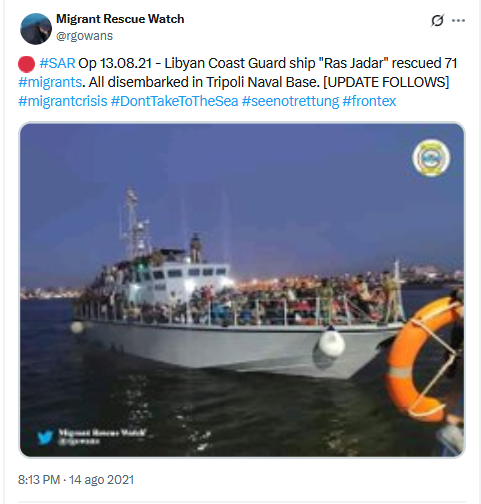
Task: Click the watermark text in photo corner
Action: coord(102,436)
